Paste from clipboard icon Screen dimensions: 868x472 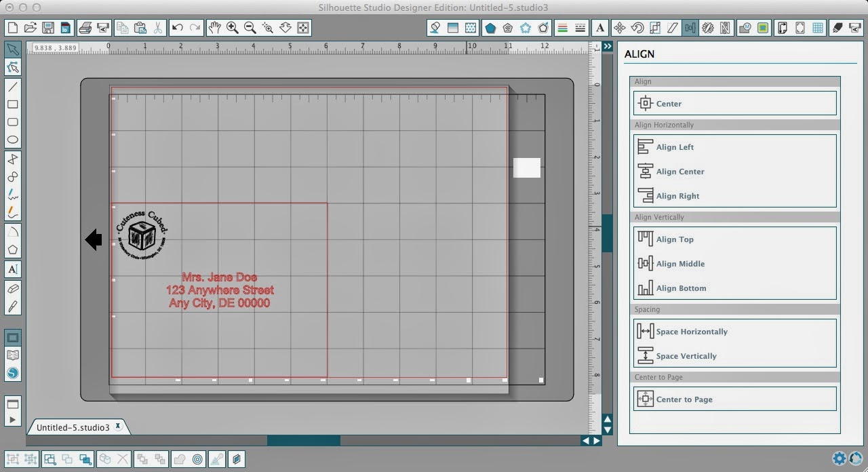pos(140,28)
